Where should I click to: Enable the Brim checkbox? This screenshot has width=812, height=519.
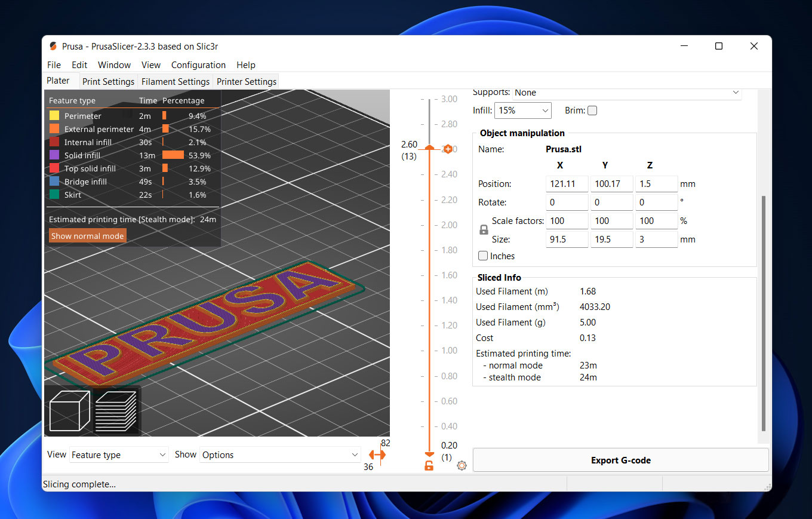592,110
